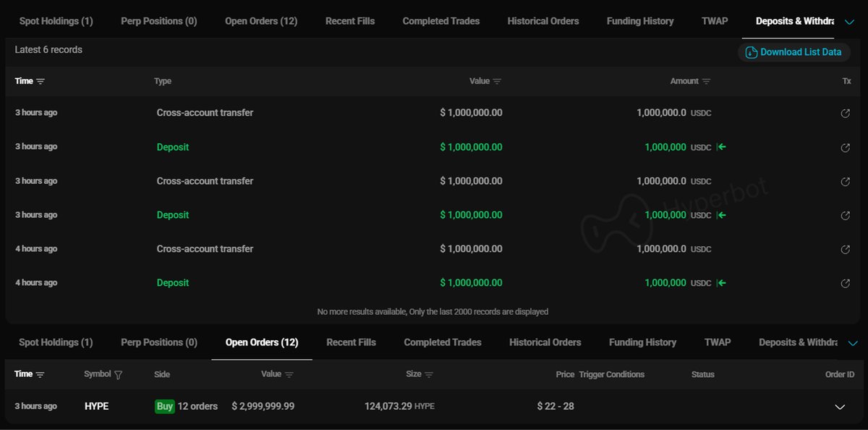Click the Download List Data button
The width and height of the screenshot is (868, 430).
pos(793,52)
